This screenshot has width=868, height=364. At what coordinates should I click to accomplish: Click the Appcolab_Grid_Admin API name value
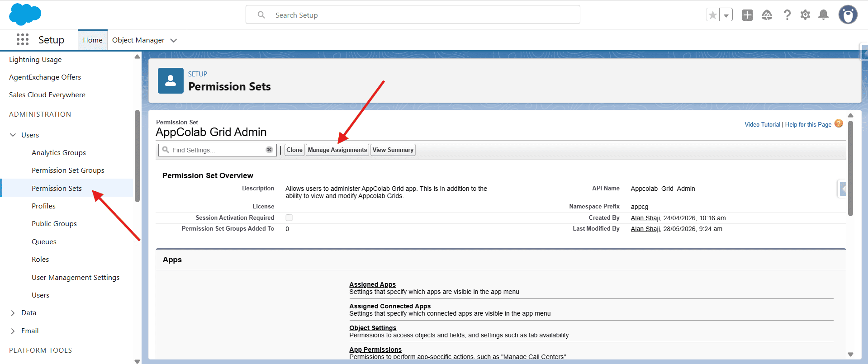click(x=663, y=189)
